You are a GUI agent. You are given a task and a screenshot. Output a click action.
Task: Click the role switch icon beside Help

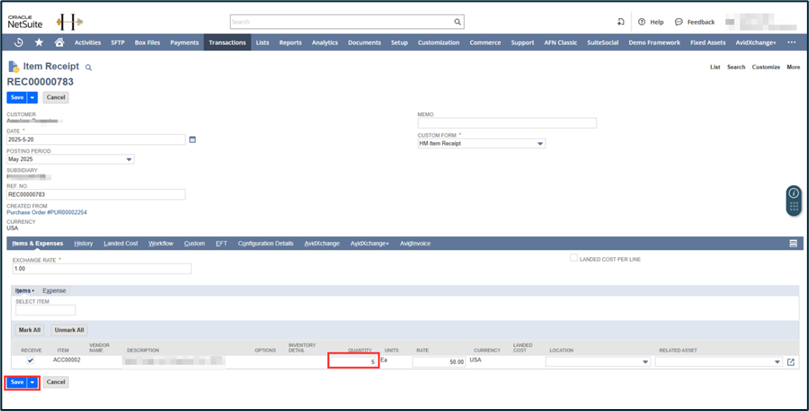pyautogui.click(x=621, y=22)
